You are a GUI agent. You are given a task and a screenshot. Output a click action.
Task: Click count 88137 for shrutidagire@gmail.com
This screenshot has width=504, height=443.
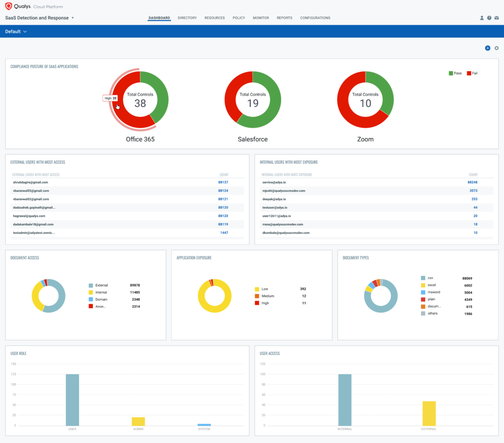[223, 182]
